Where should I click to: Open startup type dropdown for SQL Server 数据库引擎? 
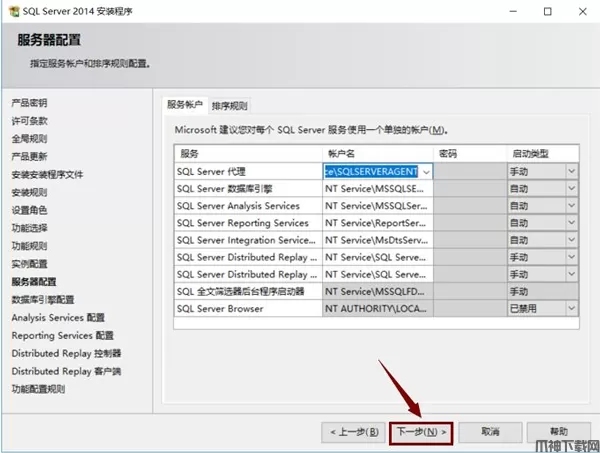572,188
